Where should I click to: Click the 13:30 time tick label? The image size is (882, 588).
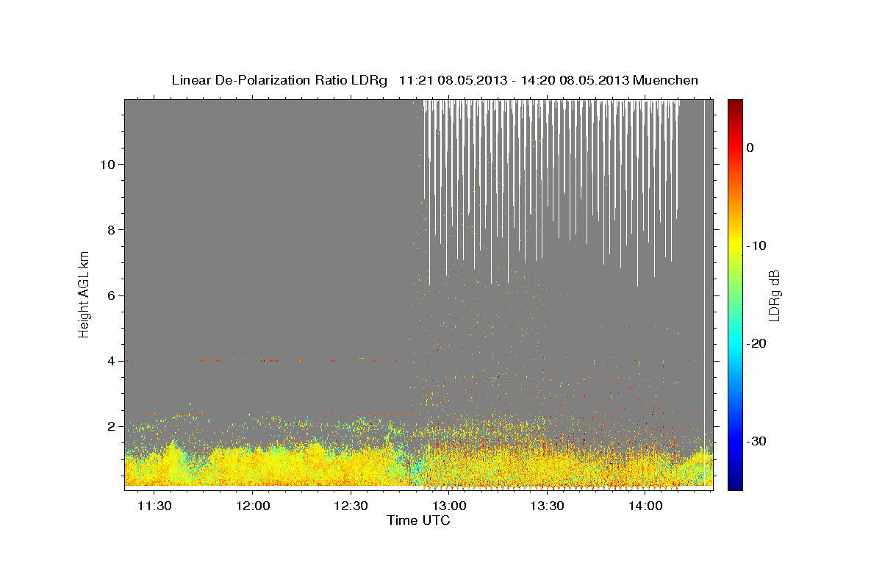coord(548,506)
